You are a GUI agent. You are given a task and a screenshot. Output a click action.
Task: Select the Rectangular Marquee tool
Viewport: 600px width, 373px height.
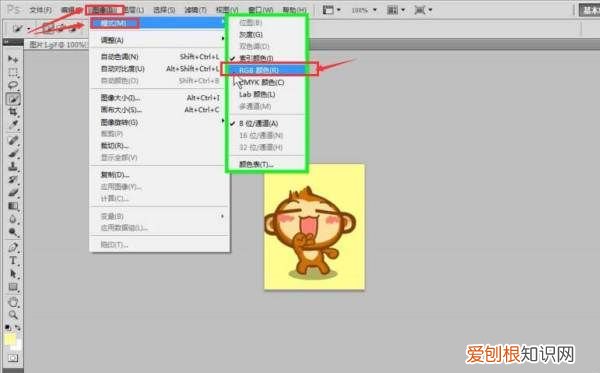(13, 72)
